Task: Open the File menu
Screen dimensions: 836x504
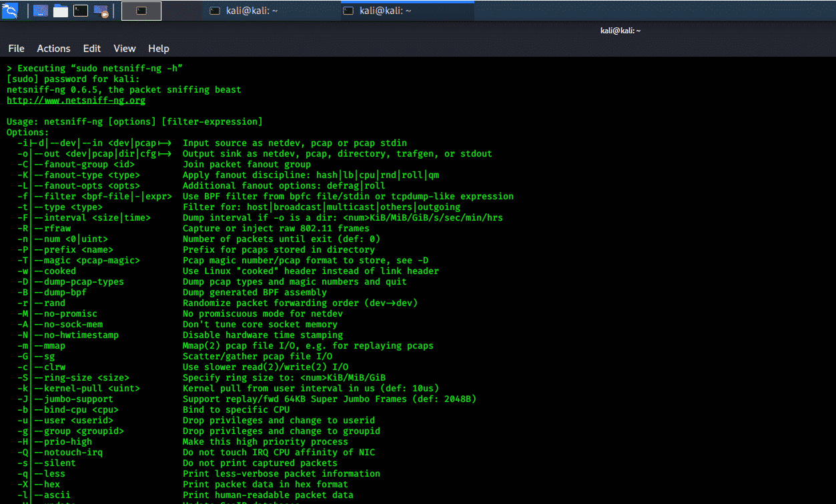Action: coord(16,49)
